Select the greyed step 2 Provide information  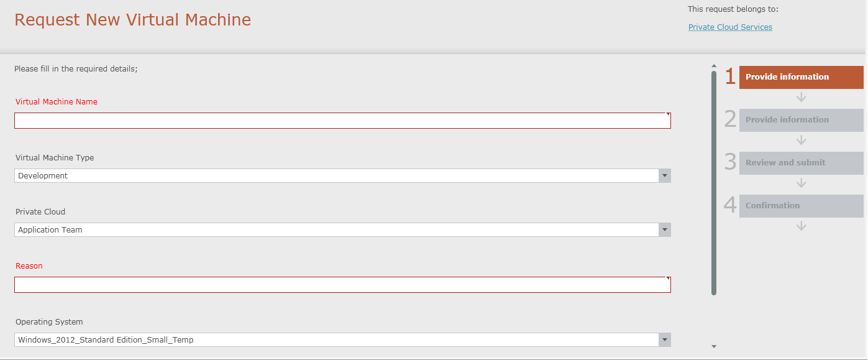click(x=801, y=120)
